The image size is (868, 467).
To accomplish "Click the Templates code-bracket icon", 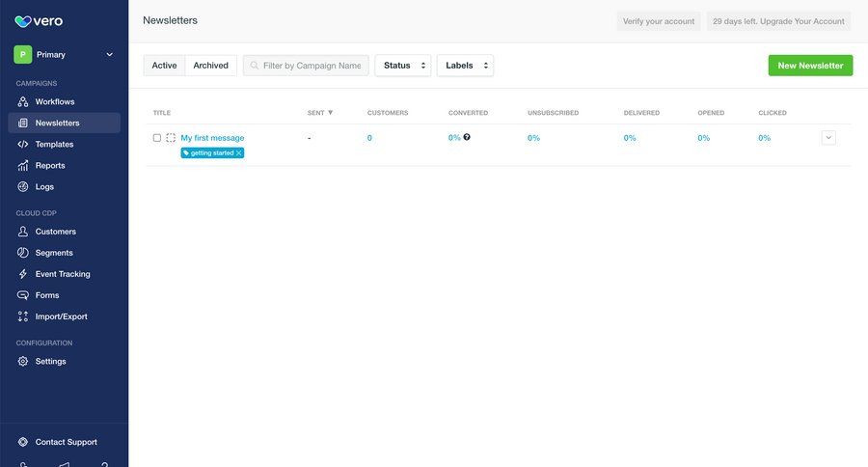I will pos(23,144).
